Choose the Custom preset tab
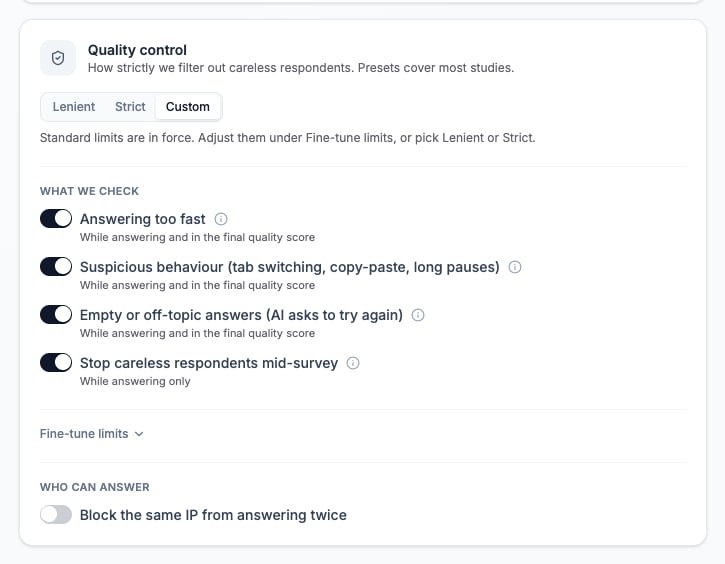The height and width of the screenshot is (564, 725). (188, 107)
